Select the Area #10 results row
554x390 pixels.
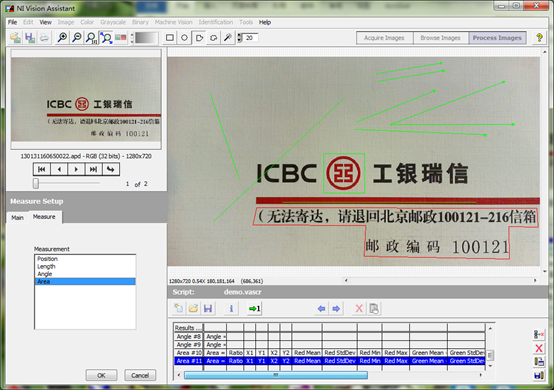point(330,353)
